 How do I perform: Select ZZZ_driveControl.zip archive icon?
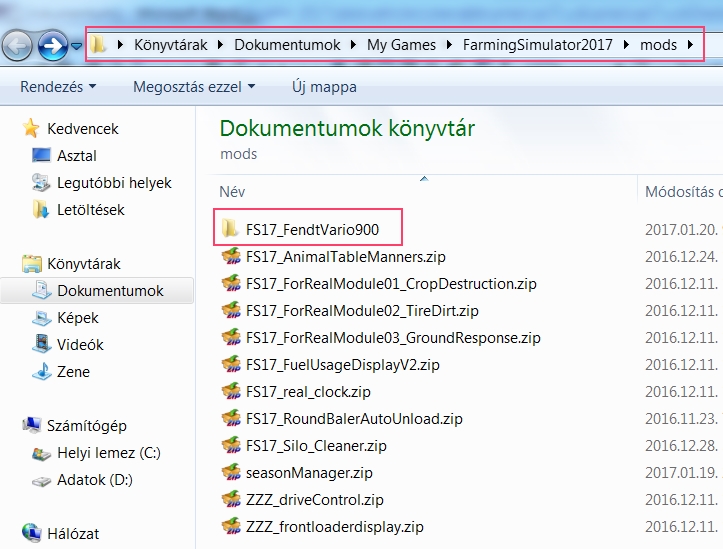(x=231, y=499)
